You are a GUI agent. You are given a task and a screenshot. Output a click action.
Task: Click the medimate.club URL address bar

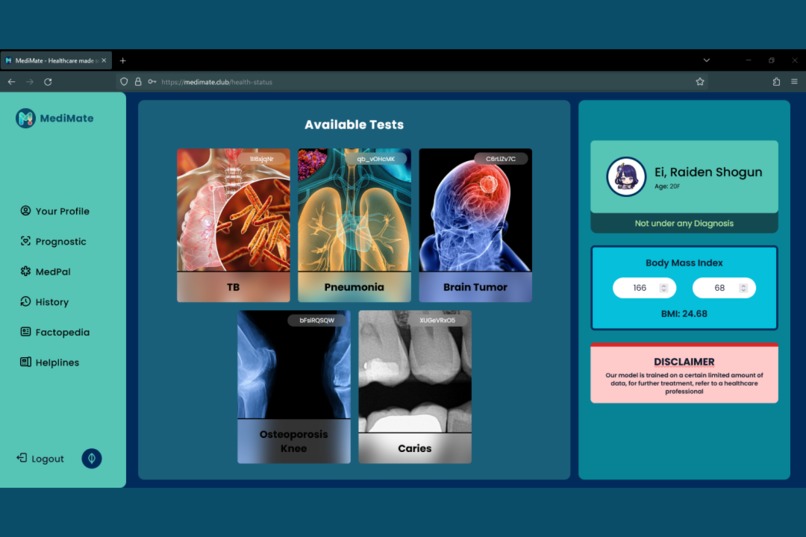pos(411,82)
